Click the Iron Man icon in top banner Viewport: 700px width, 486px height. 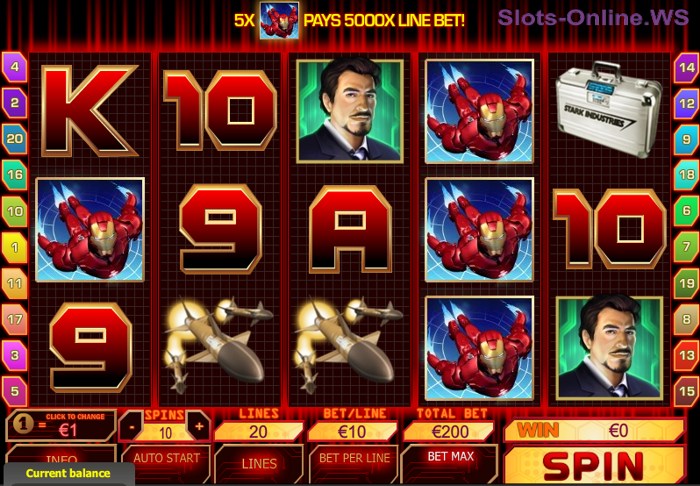279,20
